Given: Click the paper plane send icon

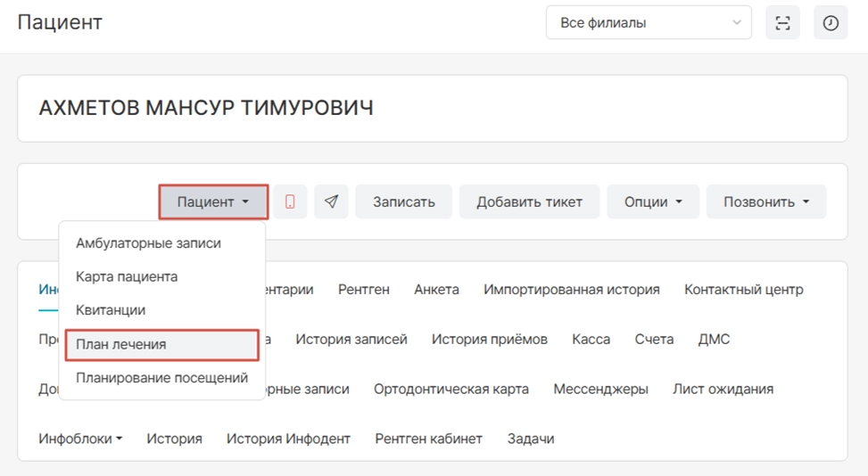Looking at the screenshot, I should 331,201.
